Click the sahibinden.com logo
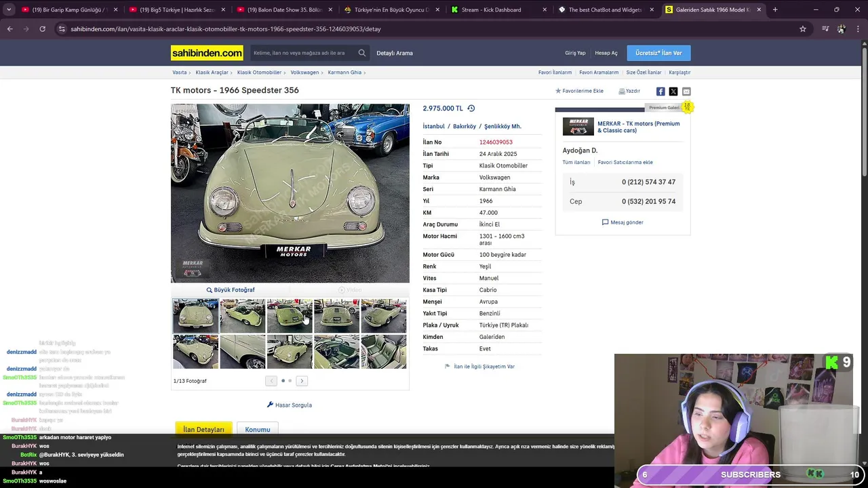 pos(207,53)
